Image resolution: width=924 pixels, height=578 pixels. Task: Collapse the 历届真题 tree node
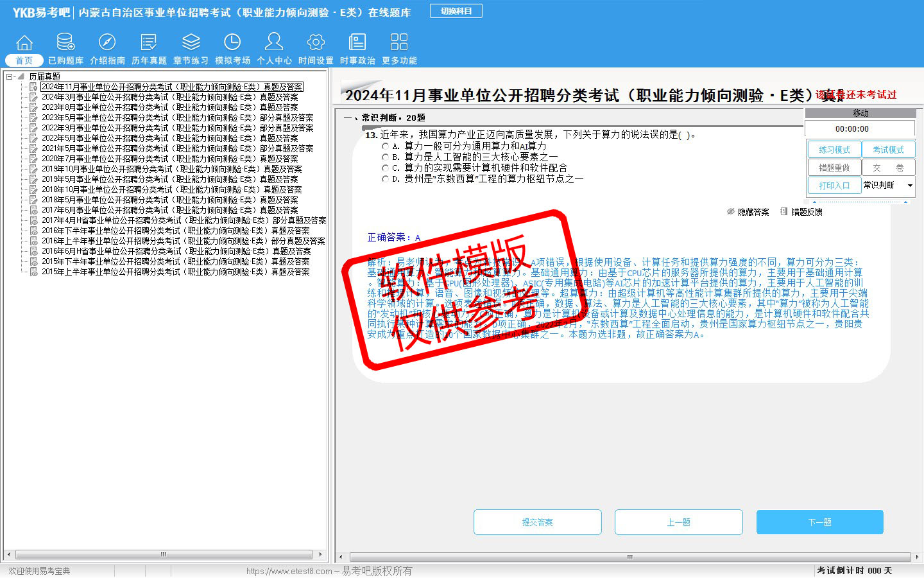(x=10, y=76)
